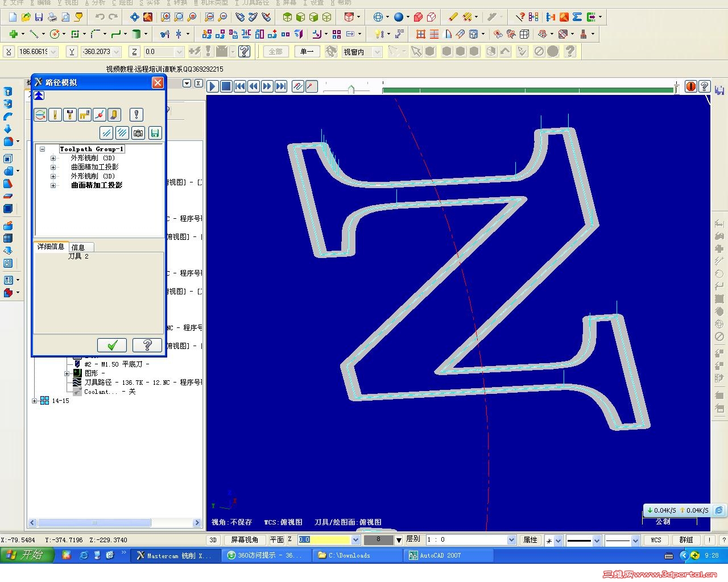Select the green cylinder primitive icon
Image resolution: width=728 pixels, height=582 pixels.
coord(136,34)
